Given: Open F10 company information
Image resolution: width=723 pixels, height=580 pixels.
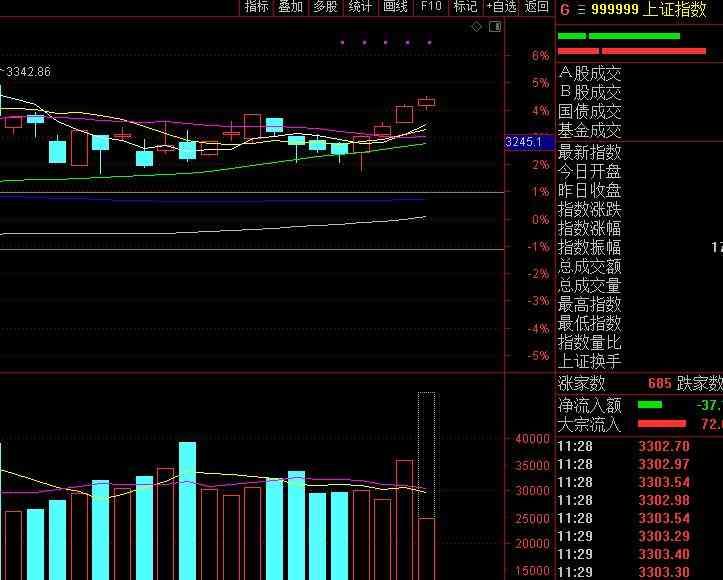Looking at the screenshot, I should (430, 7).
